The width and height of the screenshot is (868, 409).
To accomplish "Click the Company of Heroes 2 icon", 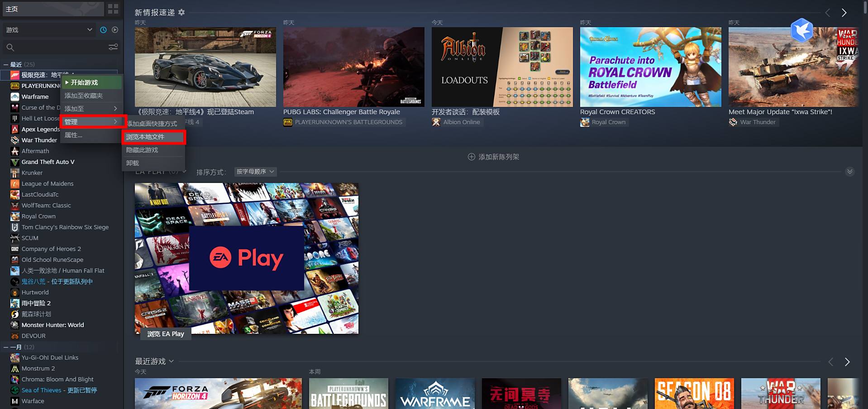I will (x=15, y=249).
